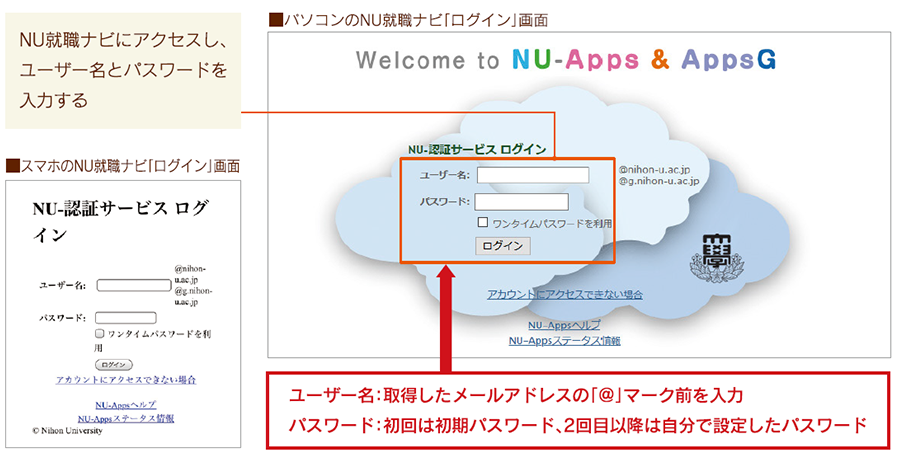The height and width of the screenshot is (460, 900).
Task: Open NU-Appsヘルプ link in PC screen
Action: tap(564, 325)
